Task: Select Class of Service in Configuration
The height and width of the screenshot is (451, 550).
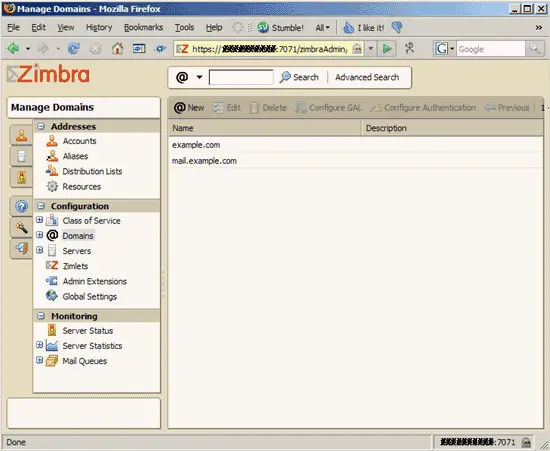Action: [91, 221]
